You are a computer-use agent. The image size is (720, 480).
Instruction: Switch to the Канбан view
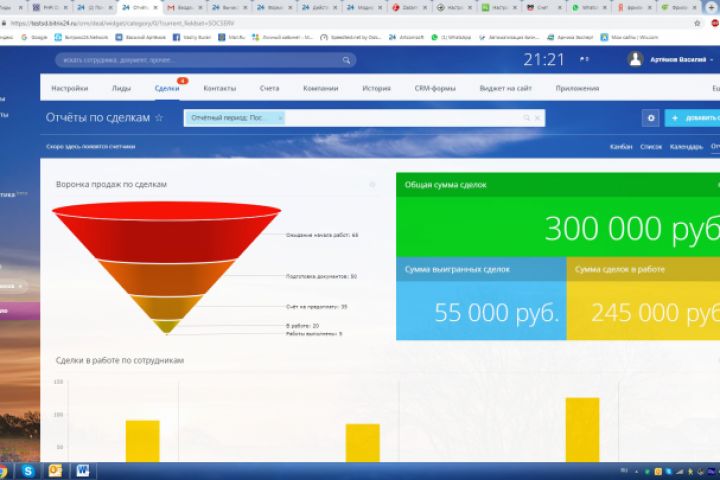click(x=621, y=147)
